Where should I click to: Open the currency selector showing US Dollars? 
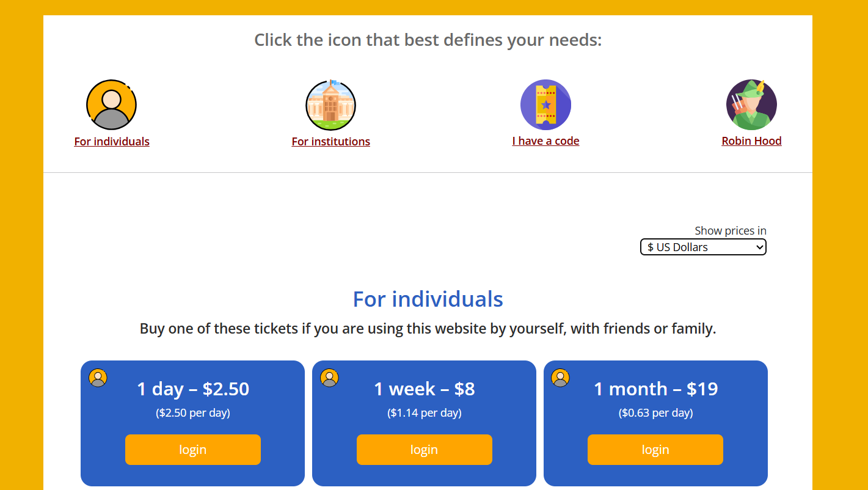[x=703, y=247]
